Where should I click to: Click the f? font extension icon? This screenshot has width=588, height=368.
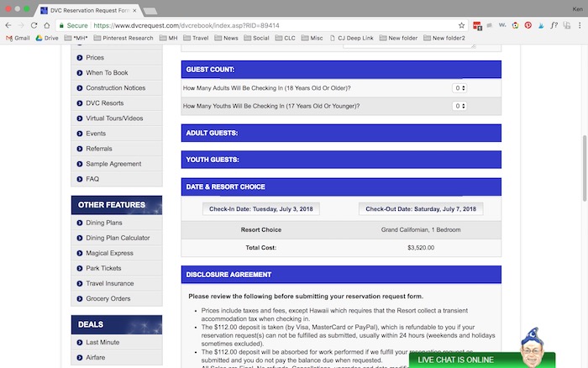[x=554, y=25]
